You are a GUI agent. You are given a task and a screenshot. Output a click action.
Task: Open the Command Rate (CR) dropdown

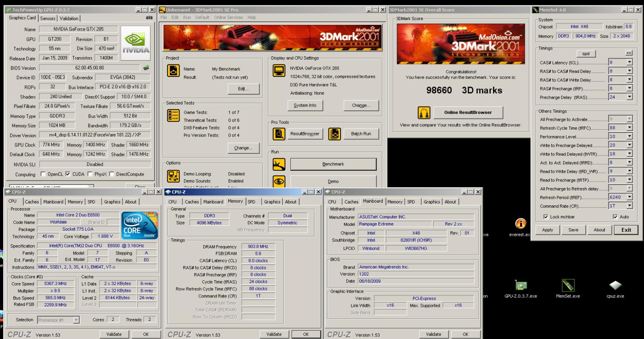pyautogui.click(x=630, y=206)
